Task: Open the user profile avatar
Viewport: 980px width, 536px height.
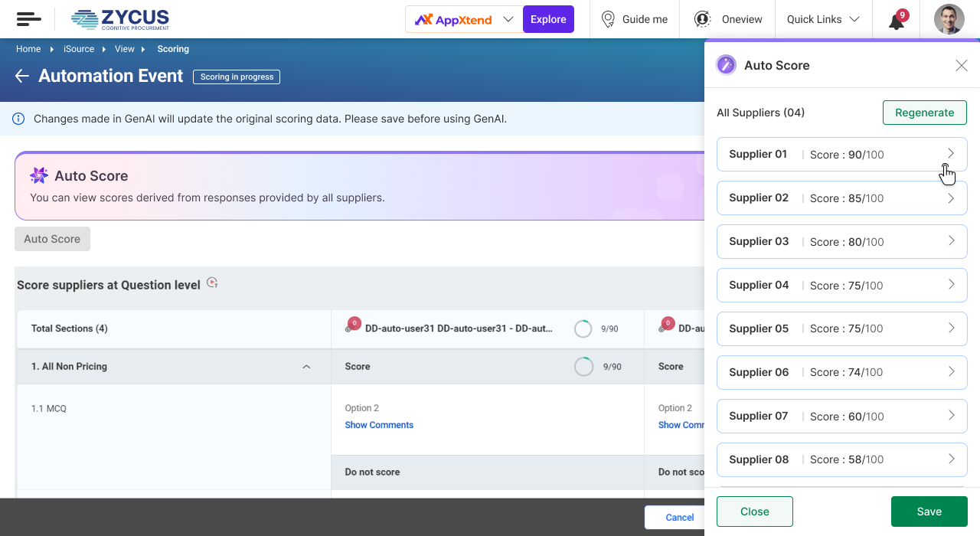Action: click(949, 19)
